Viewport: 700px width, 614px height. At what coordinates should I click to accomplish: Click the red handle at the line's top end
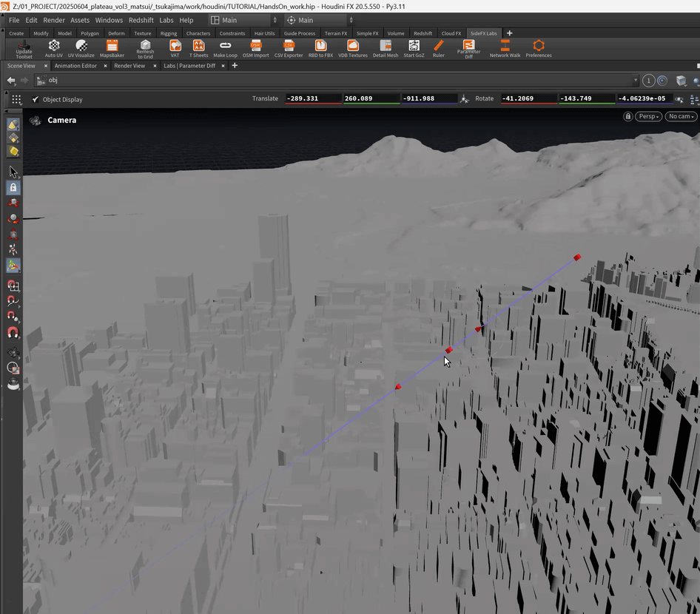click(577, 257)
